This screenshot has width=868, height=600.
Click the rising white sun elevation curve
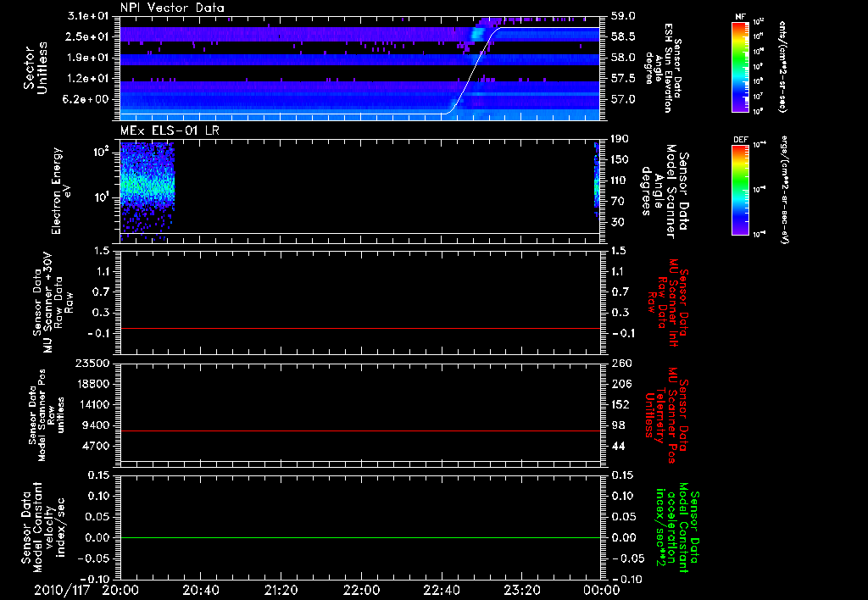[473, 70]
